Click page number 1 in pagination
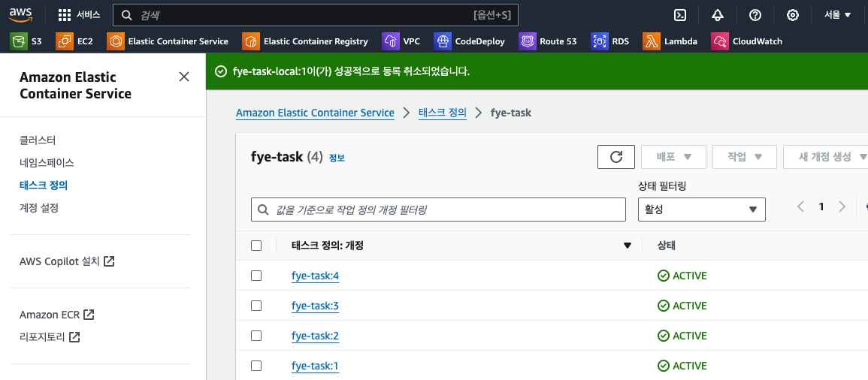 (821, 207)
